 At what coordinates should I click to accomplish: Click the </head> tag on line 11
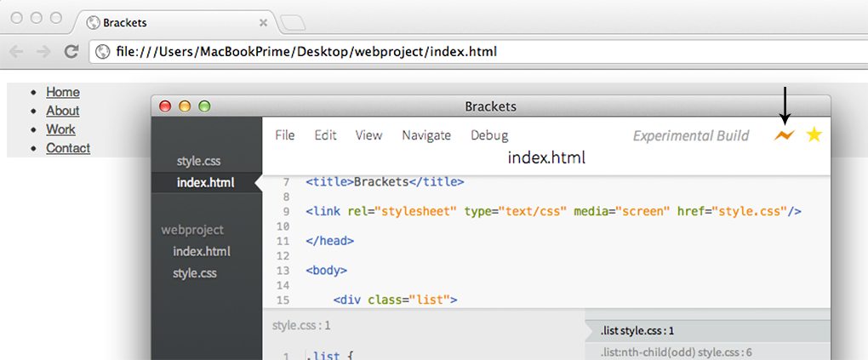tap(329, 241)
